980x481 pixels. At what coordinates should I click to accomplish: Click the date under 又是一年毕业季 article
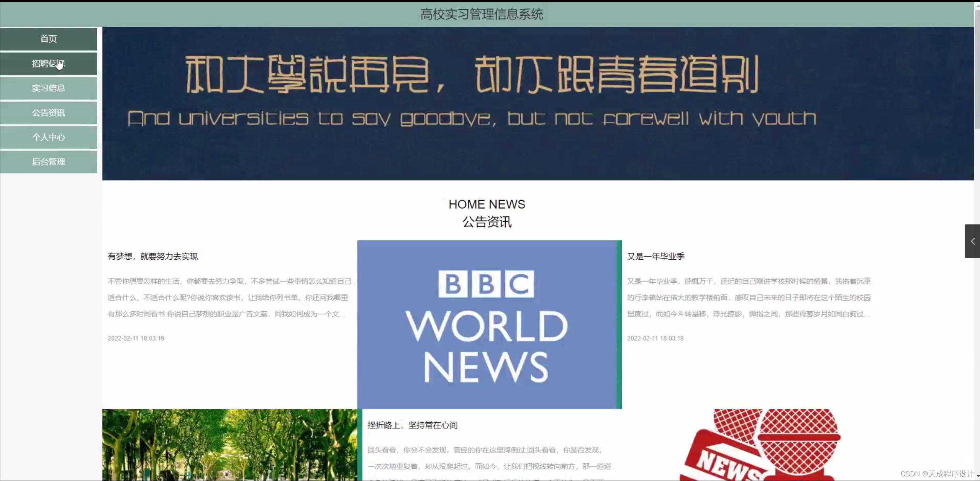(655, 338)
